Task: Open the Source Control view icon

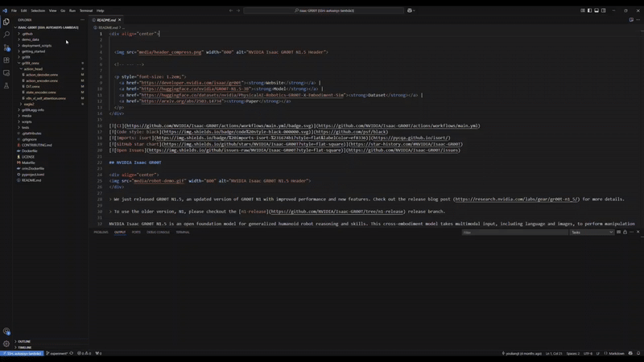Action: coord(6,47)
